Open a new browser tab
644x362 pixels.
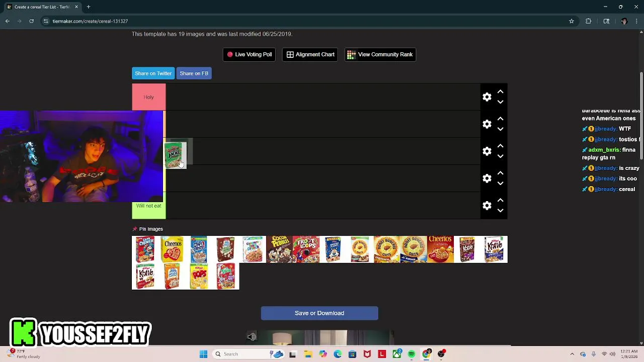[88, 7]
